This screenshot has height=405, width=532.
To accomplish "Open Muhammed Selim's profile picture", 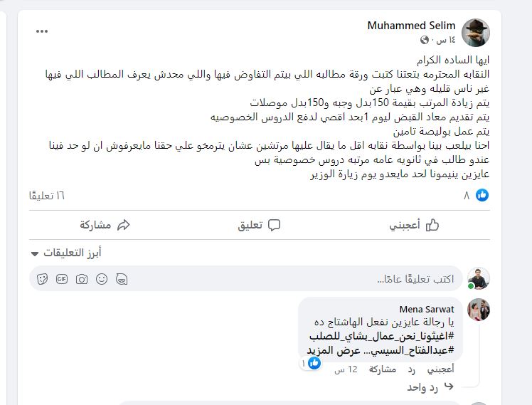I will 476,33.
